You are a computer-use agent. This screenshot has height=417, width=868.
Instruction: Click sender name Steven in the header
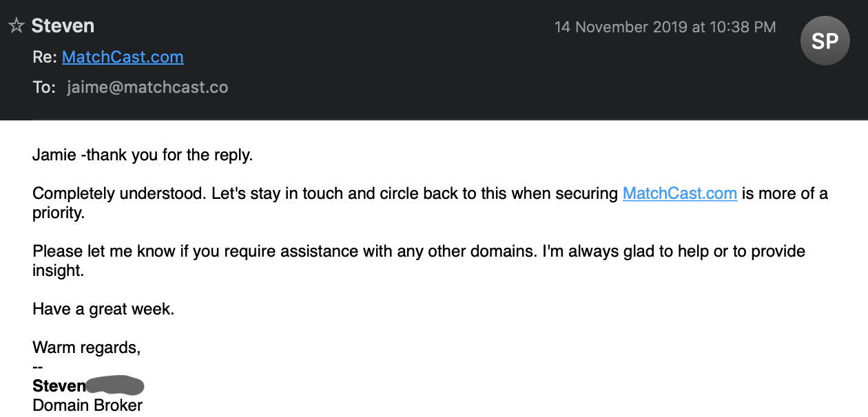tap(63, 26)
